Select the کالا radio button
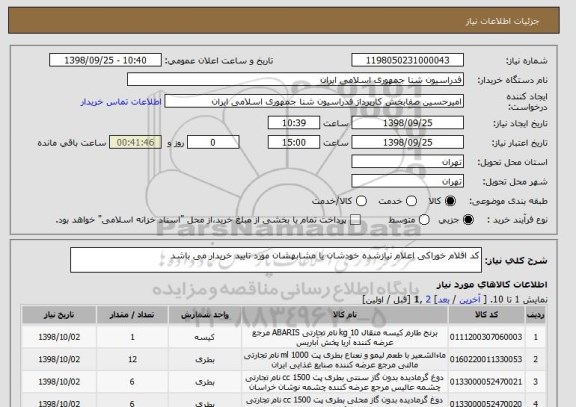 [x=450, y=201]
